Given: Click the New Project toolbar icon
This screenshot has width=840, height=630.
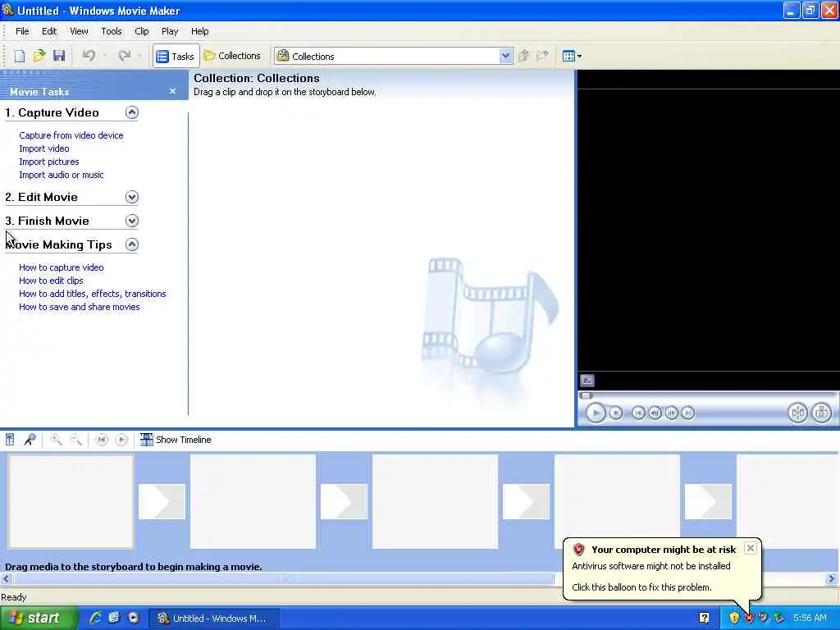Looking at the screenshot, I should click(x=20, y=56).
